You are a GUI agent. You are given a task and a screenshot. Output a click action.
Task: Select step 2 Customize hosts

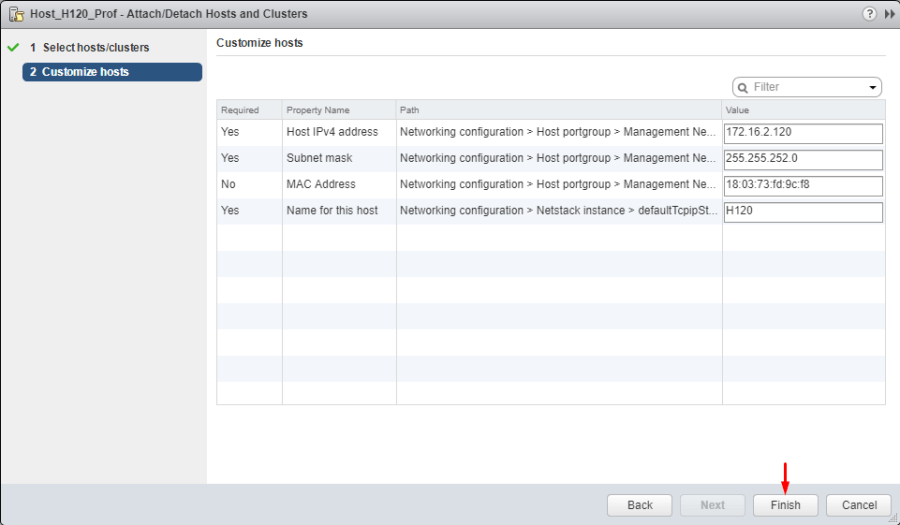pos(111,72)
